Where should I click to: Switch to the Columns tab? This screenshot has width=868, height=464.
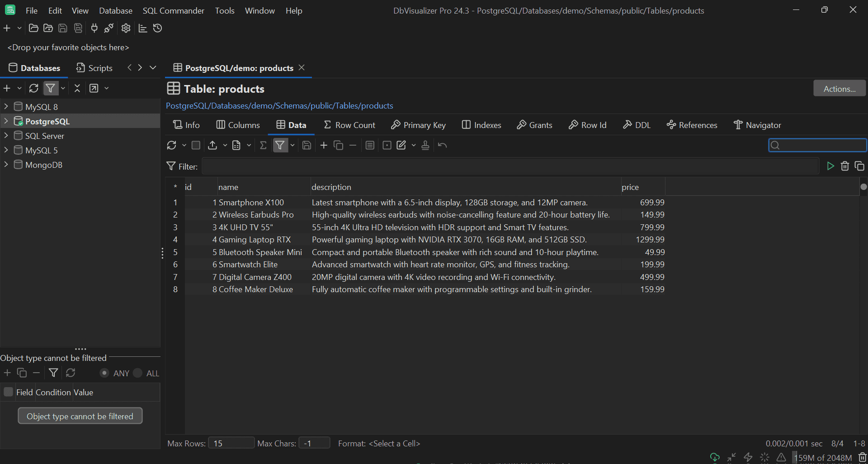pos(238,125)
